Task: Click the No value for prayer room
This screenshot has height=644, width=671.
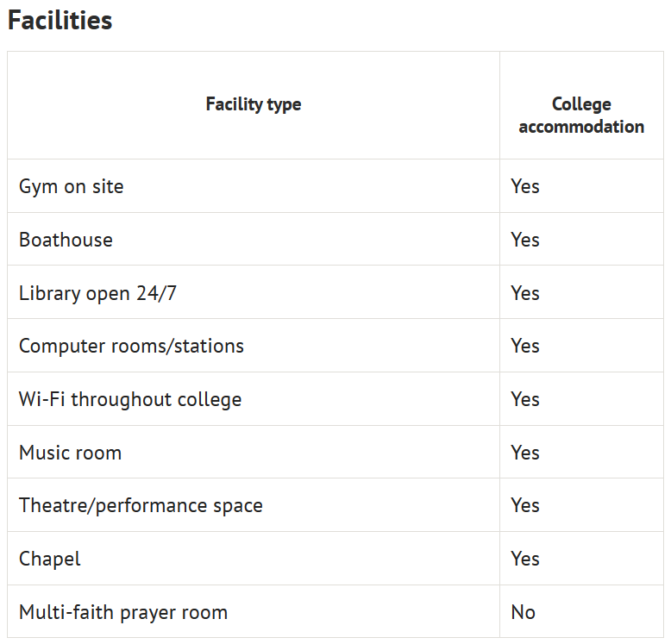Action: pyautogui.click(x=523, y=612)
